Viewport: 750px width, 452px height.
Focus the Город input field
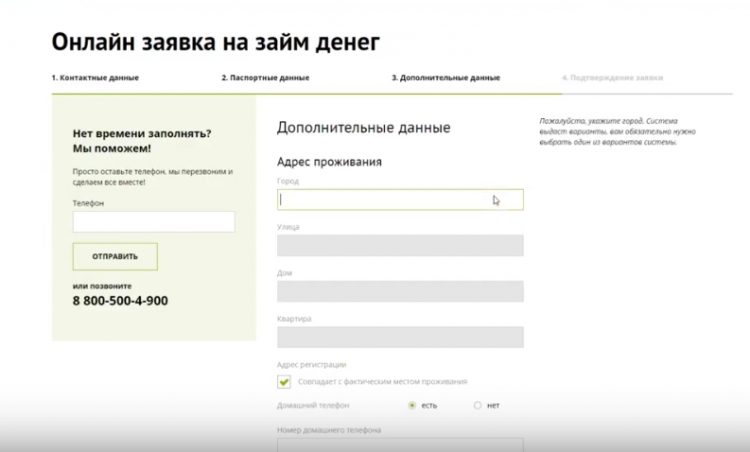pos(400,200)
